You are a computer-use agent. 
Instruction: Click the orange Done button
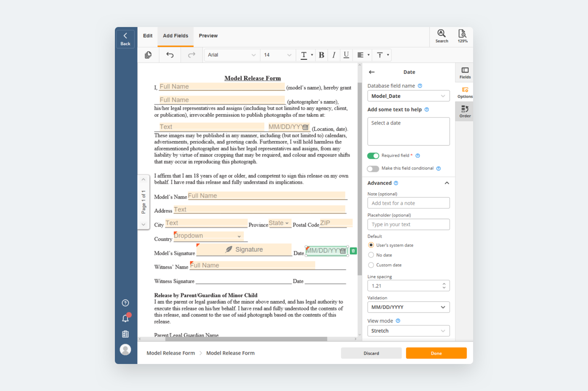click(436, 353)
